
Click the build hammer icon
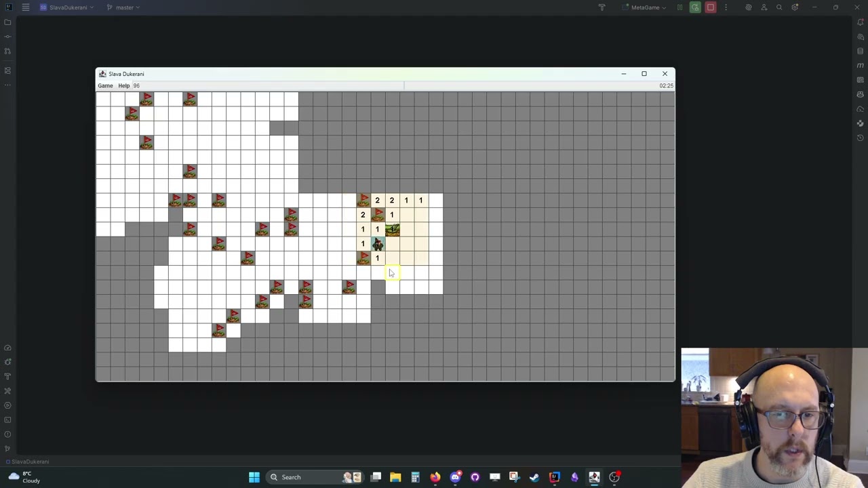[x=601, y=7]
